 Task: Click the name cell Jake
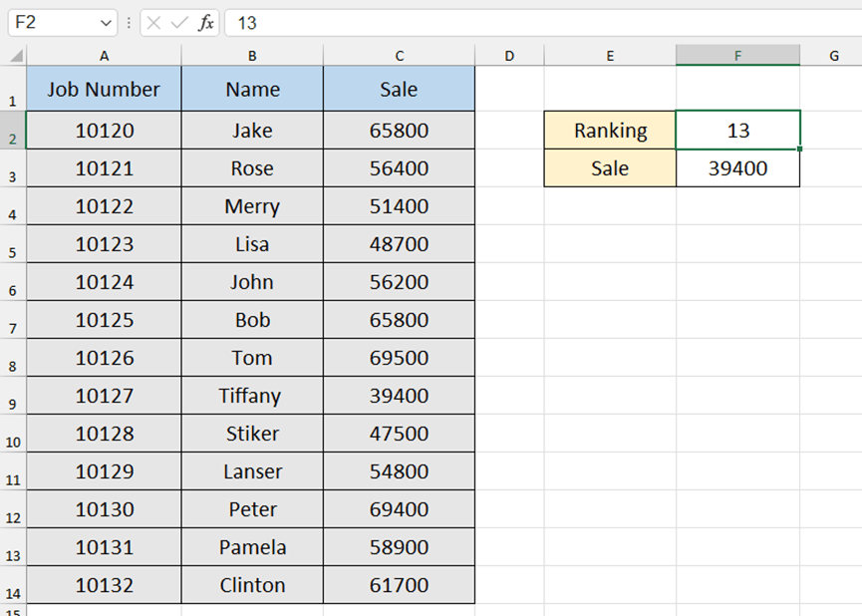click(x=252, y=131)
